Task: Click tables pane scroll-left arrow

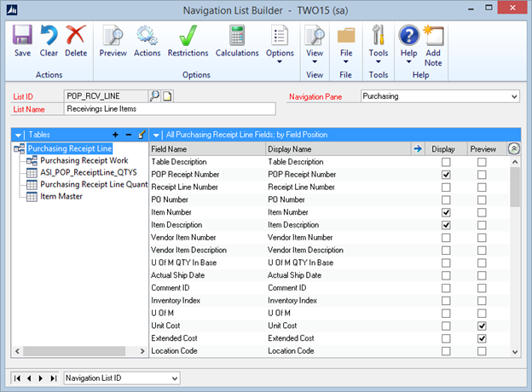Action: coord(17,351)
